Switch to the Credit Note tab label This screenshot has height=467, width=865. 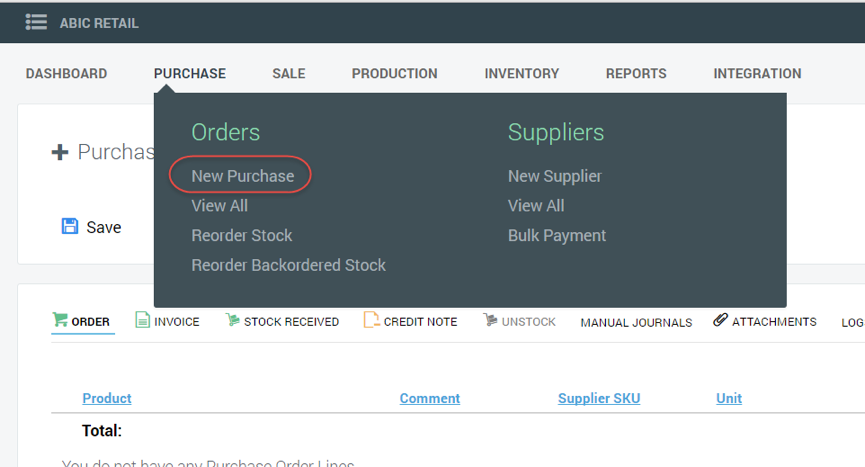(420, 322)
